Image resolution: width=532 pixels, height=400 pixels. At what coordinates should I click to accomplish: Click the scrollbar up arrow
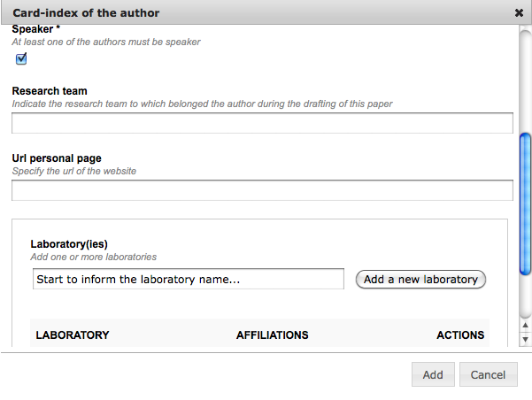point(525,325)
